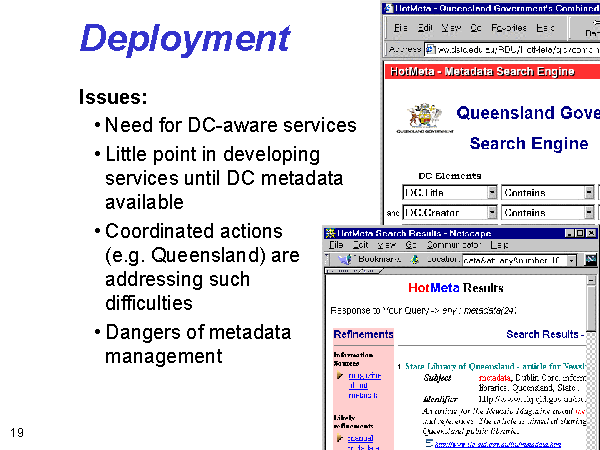Open the result URL link below the description
Viewport: 600px width, 450px height.
tap(497, 444)
